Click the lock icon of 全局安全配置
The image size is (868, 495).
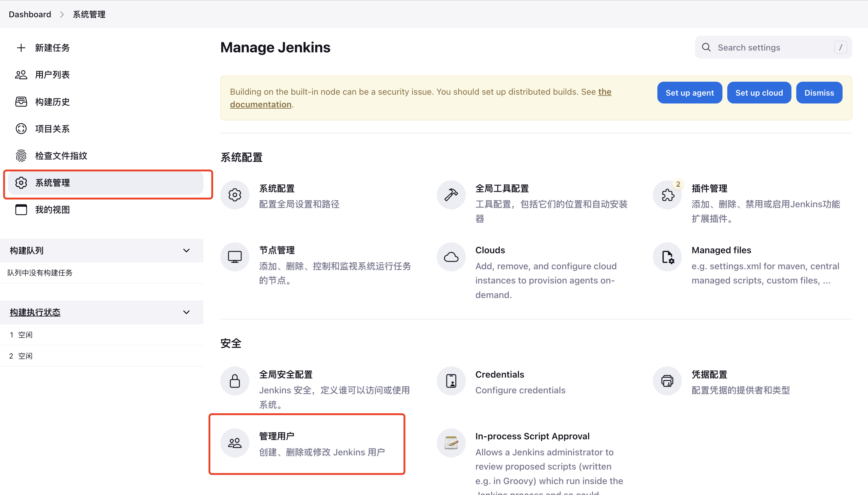235,381
